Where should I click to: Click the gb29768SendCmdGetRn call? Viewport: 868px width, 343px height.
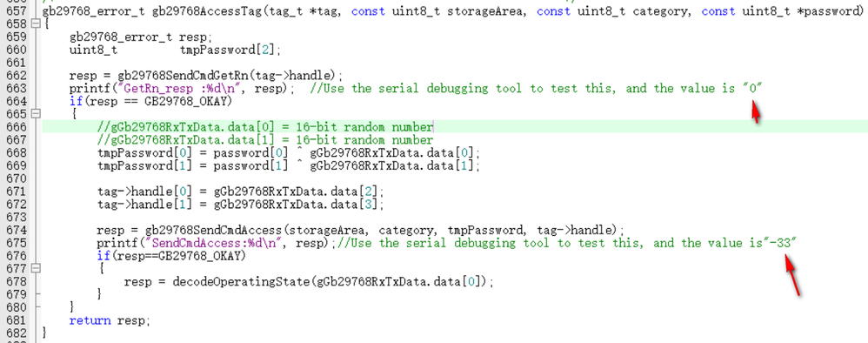[230, 76]
